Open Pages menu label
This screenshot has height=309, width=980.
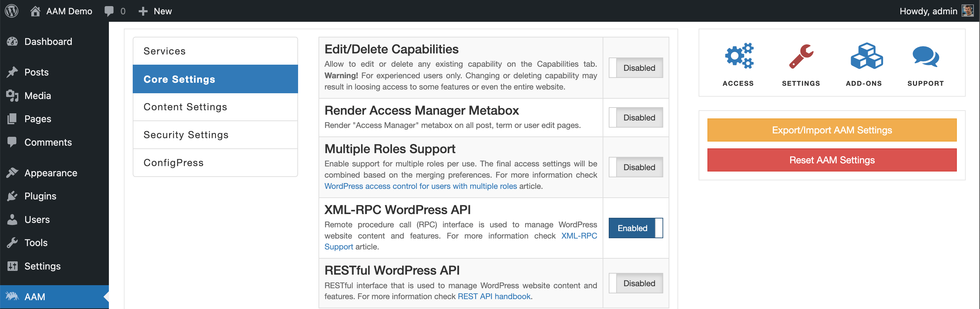[38, 119]
